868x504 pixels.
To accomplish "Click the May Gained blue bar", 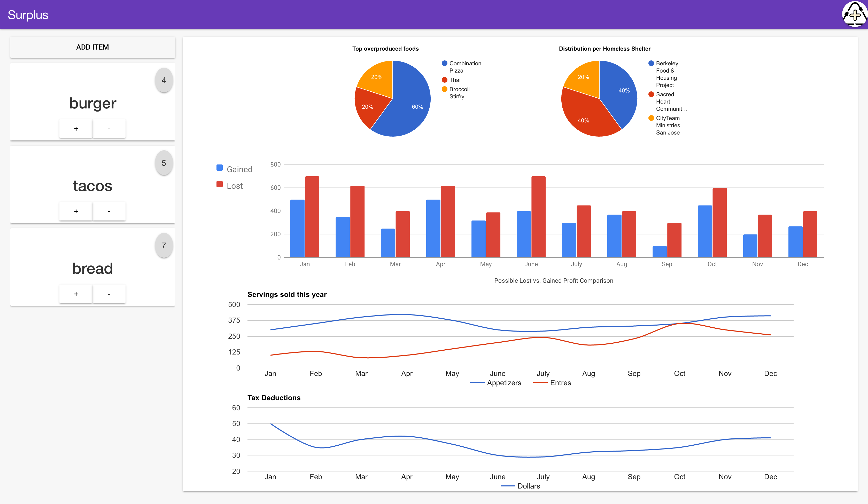I will [x=478, y=239].
